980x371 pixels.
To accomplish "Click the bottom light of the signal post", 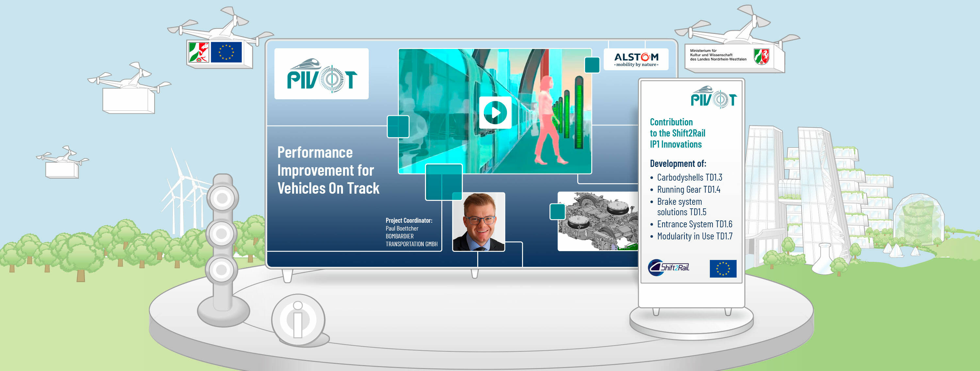I will tap(221, 270).
